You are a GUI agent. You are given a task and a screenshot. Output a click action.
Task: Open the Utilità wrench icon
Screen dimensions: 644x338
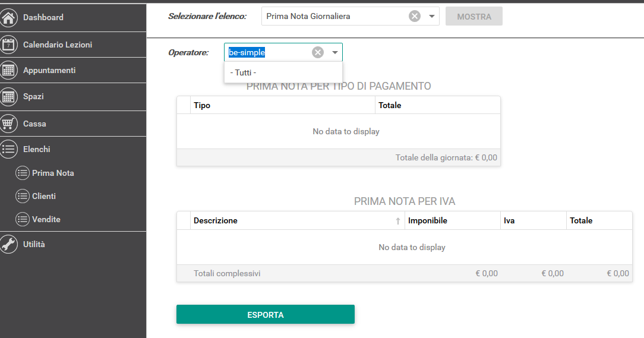(8, 244)
